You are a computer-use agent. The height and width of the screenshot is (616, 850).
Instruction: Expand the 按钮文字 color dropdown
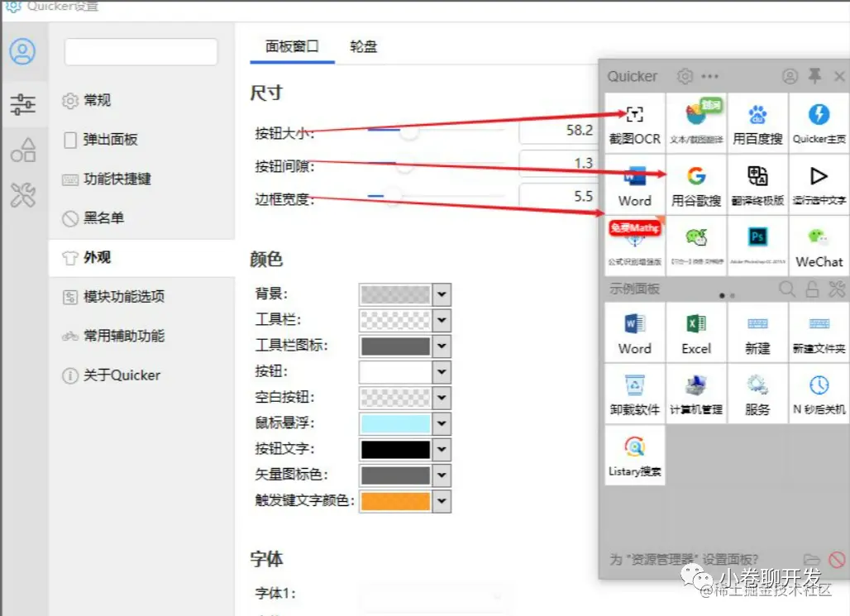(442, 449)
